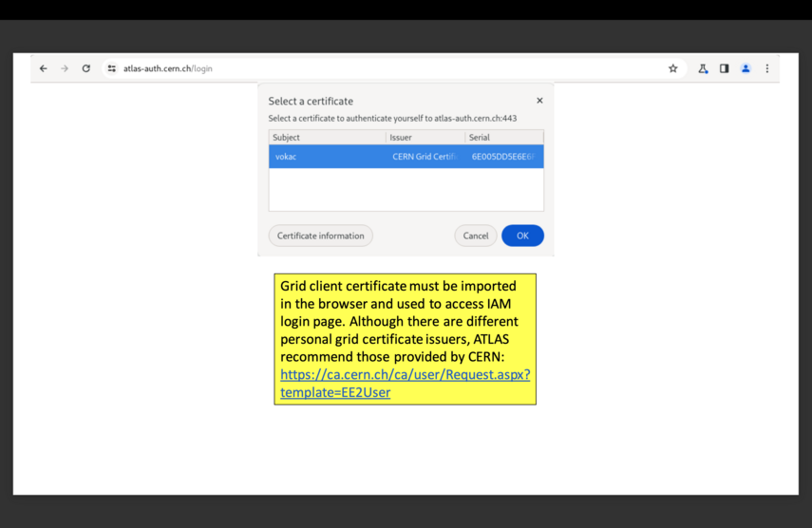Click the browser back arrow
This screenshot has height=528, width=812.
tap(44, 68)
